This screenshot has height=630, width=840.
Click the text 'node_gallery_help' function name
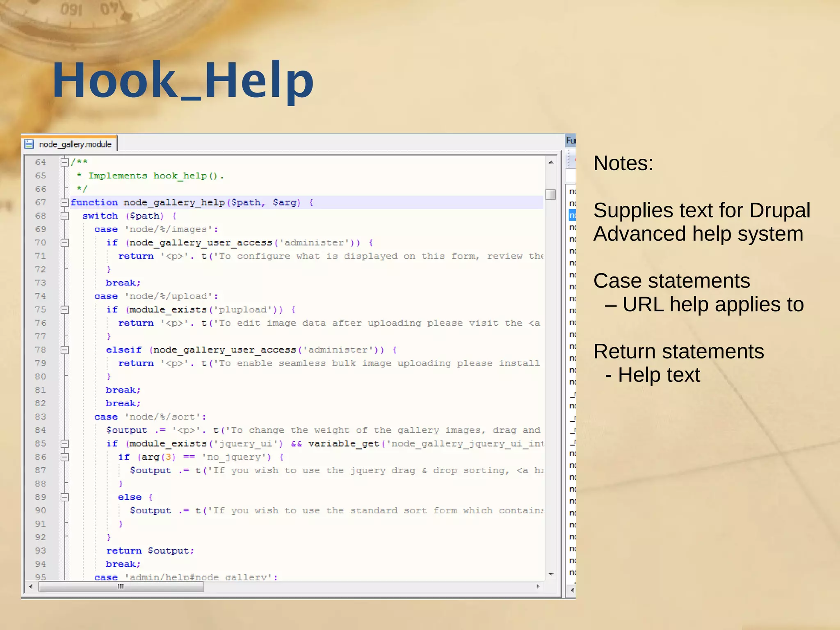(174, 203)
